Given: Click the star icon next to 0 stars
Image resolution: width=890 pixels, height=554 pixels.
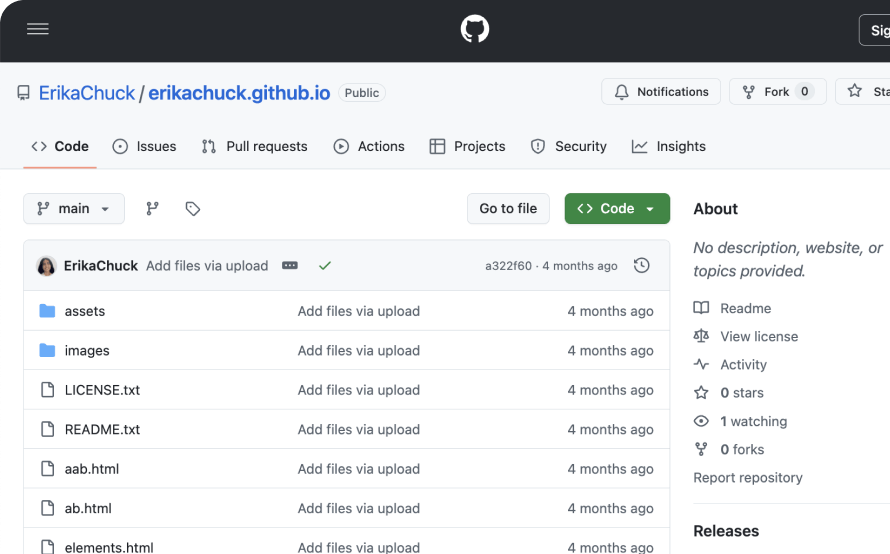Looking at the screenshot, I should pos(701,392).
